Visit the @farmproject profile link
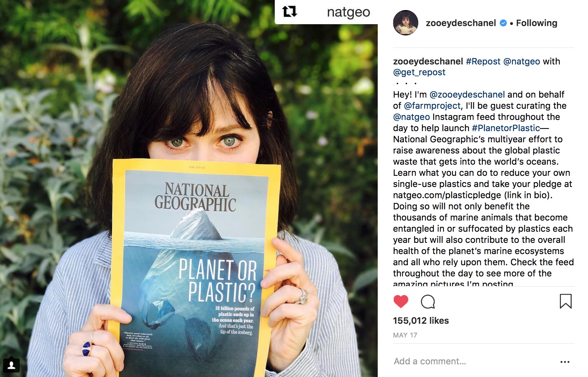Screen dimensions: 588x377 pos(432,106)
